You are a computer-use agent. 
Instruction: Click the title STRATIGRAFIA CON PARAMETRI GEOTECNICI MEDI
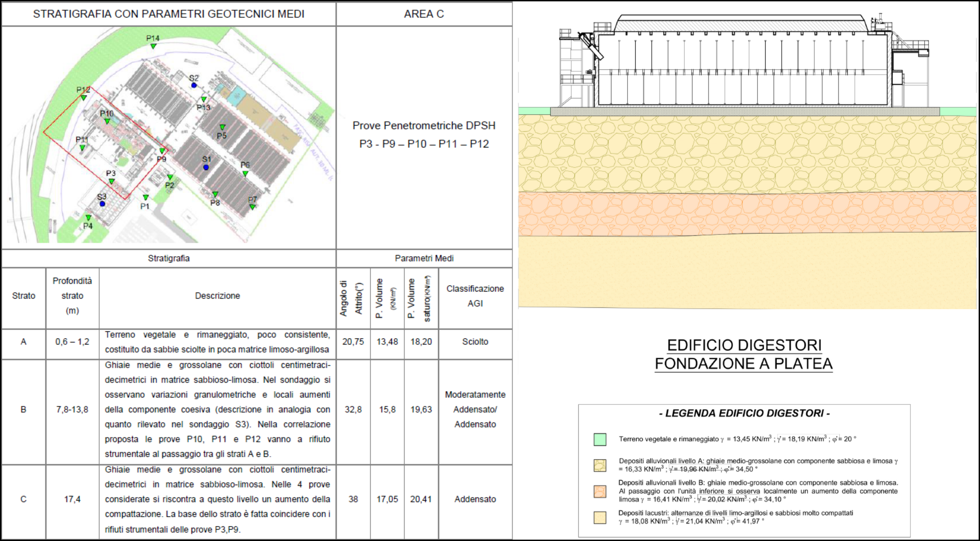(169, 14)
